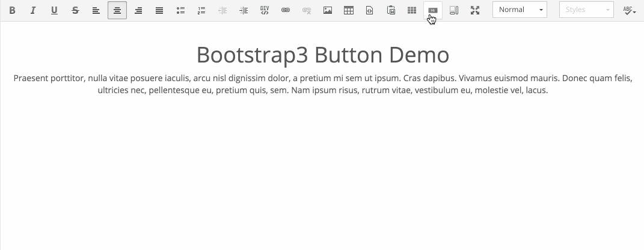The image size is (644, 250).
Task: Select the right align button
Action: [138, 10]
